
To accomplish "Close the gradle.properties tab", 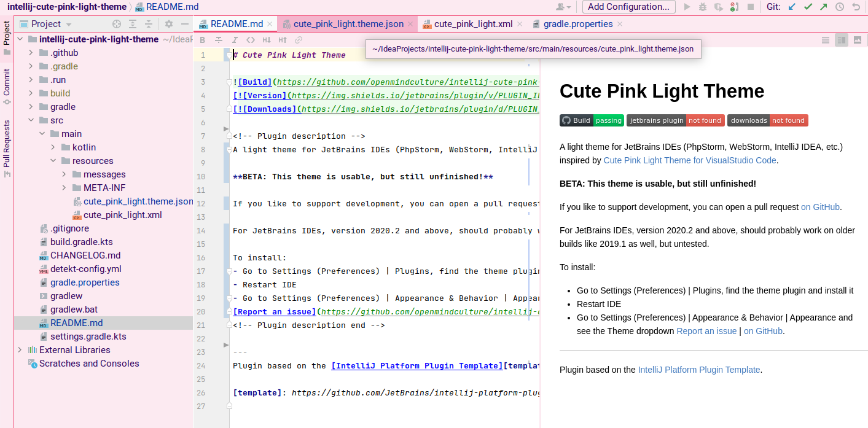I will (619, 25).
